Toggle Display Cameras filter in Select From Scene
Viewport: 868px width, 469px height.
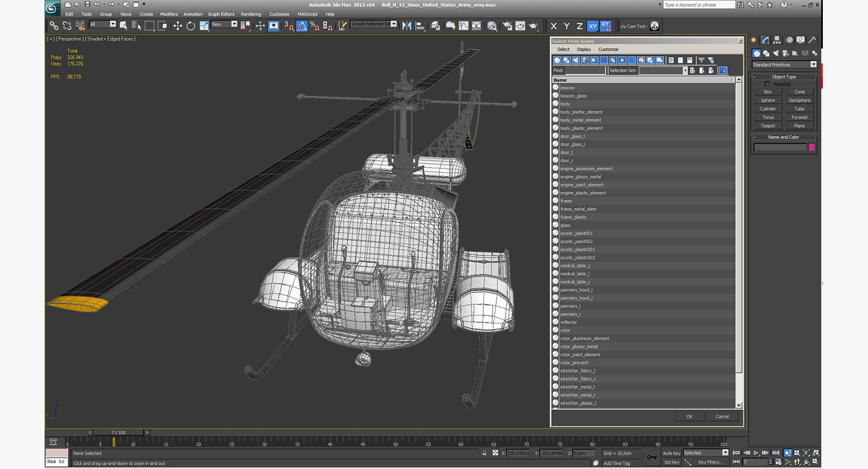(x=585, y=60)
